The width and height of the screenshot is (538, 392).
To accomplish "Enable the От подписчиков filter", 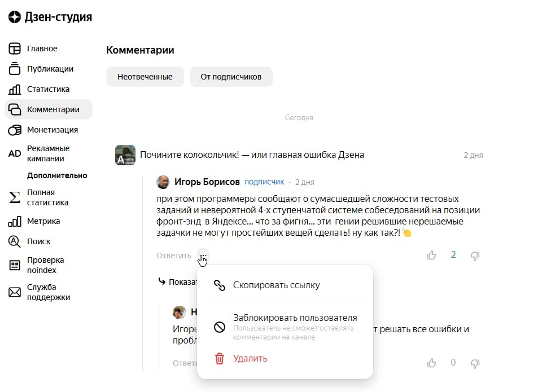I will click(231, 76).
